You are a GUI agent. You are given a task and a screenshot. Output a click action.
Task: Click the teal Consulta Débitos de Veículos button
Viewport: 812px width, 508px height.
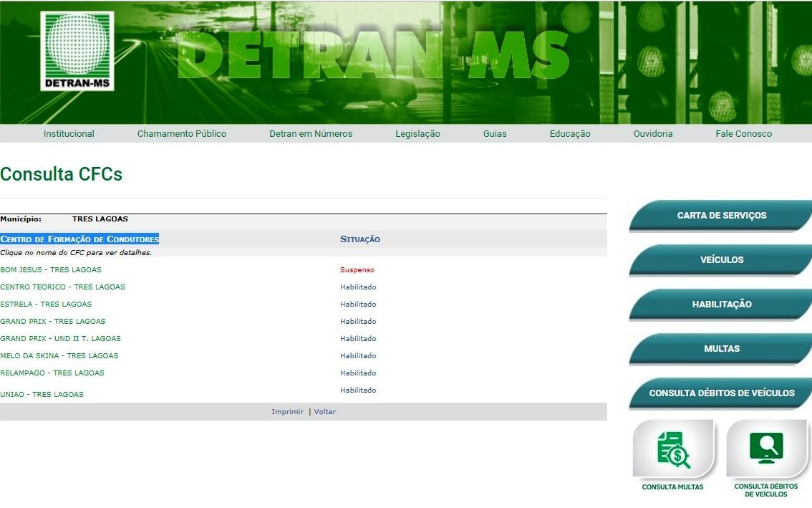(x=721, y=393)
